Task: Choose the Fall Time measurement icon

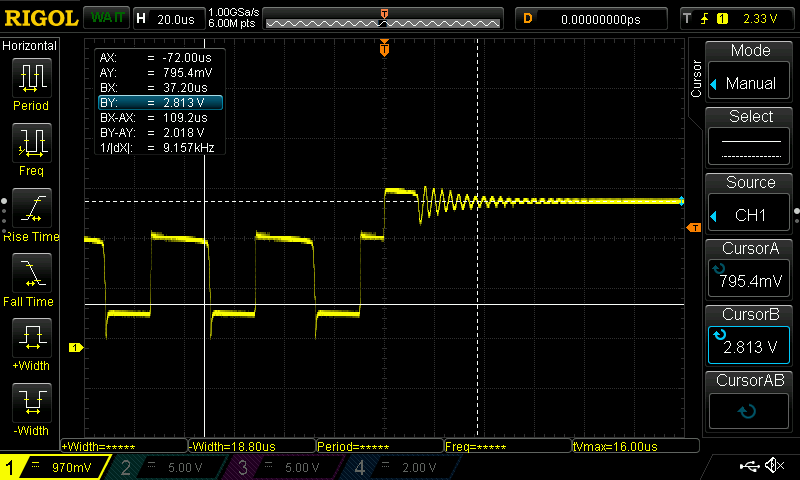Action: coord(31,278)
